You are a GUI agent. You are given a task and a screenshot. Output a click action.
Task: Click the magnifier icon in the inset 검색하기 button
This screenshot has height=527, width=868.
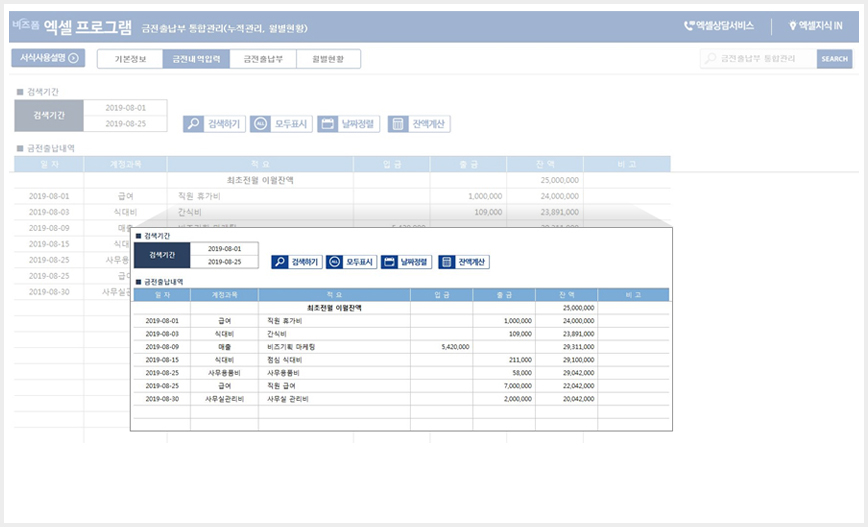(280, 262)
